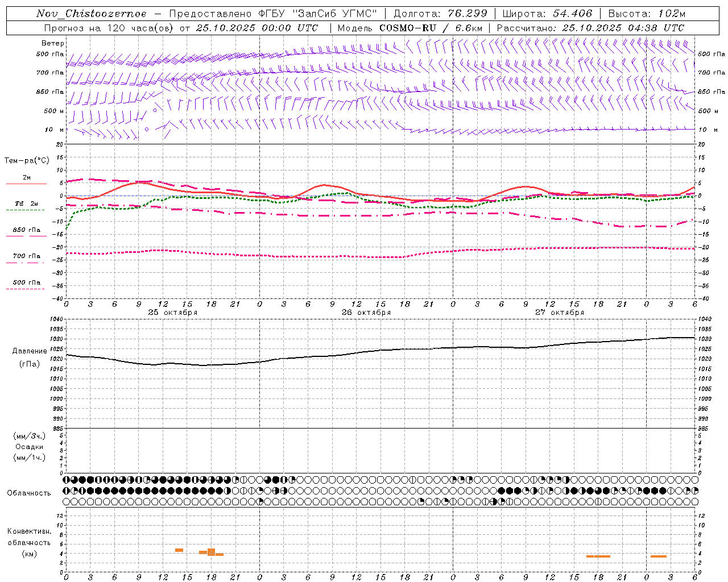The width and height of the screenshot is (728, 582).
Task: Click the 25 октября date label
Action: pos(173,313)
